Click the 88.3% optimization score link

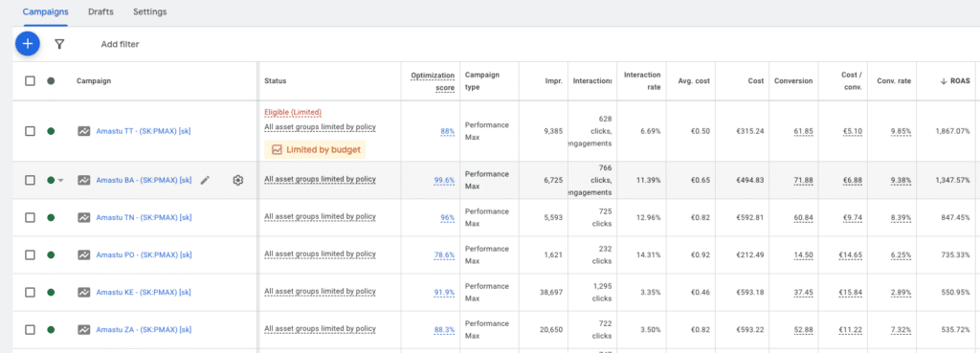coord(444,330)
